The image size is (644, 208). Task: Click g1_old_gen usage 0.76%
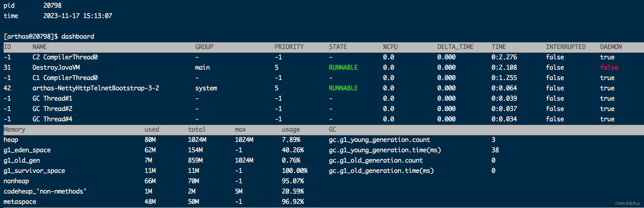[x=291, y=160]
